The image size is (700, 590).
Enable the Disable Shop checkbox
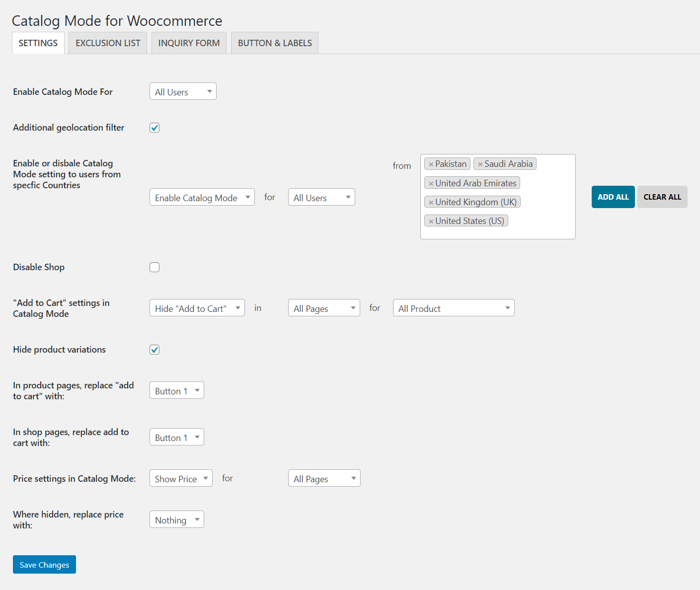click(x=155, y=267)
